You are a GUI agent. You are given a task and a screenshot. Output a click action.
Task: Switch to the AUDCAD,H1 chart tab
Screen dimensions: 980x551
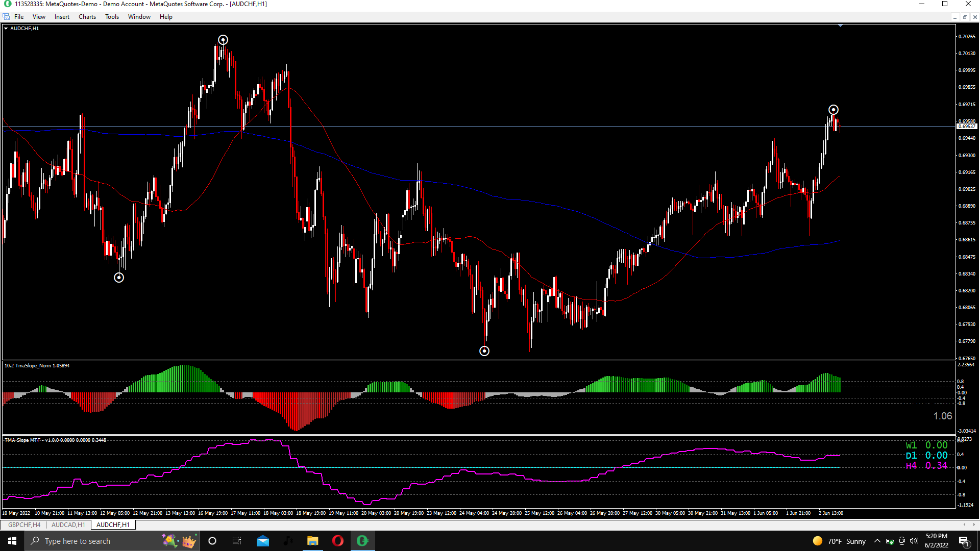pyautogui.click(x=68, y=524)
